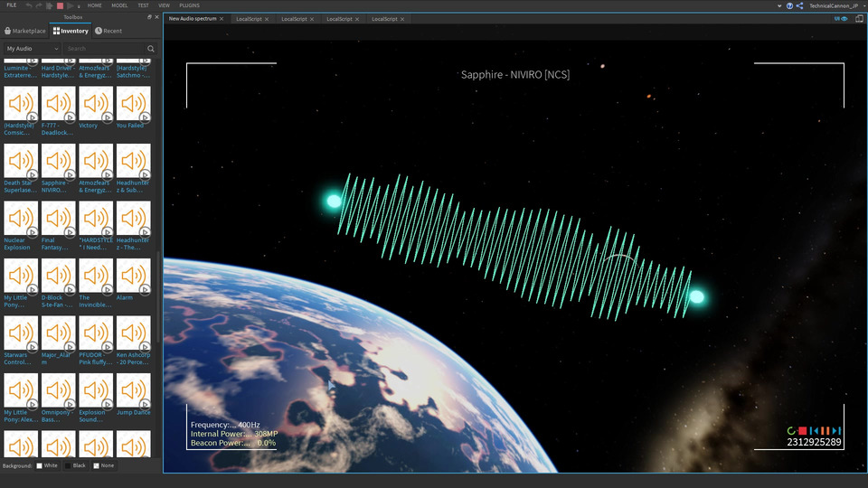This screenshot has height=488, width=868.
Task: Open quick access toolbar dropdown arrow
Action: point(79,6)
